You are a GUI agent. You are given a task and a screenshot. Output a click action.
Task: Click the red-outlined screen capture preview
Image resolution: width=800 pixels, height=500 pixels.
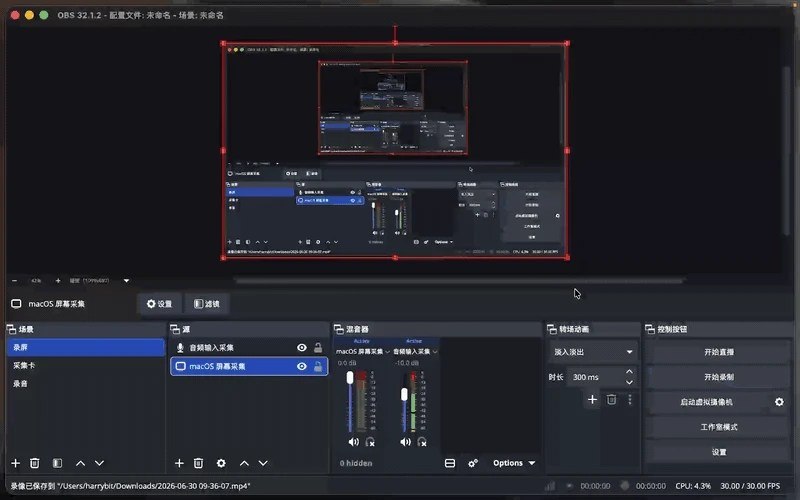(395, 151)
